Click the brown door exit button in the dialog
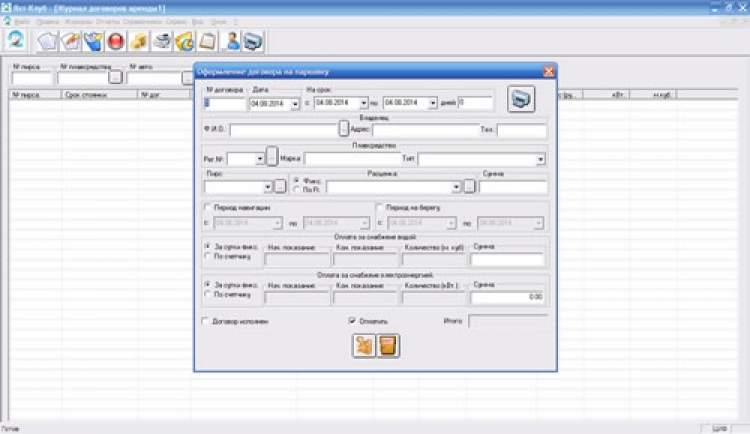 click(387, 345)
